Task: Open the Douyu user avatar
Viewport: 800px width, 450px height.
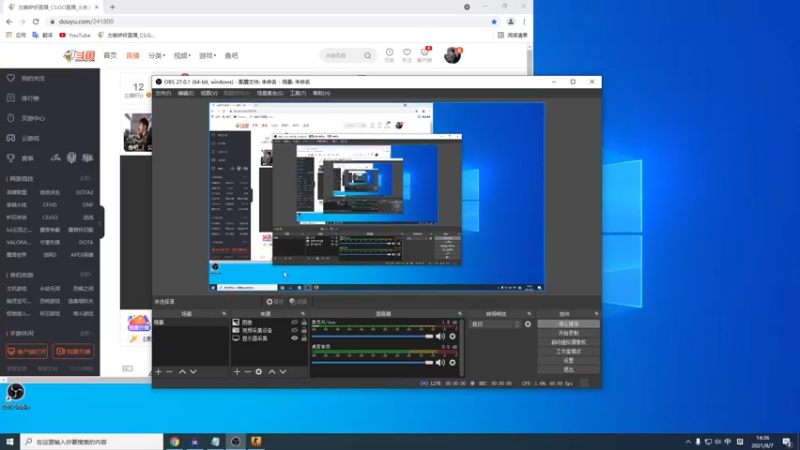Action: point(452,55)
